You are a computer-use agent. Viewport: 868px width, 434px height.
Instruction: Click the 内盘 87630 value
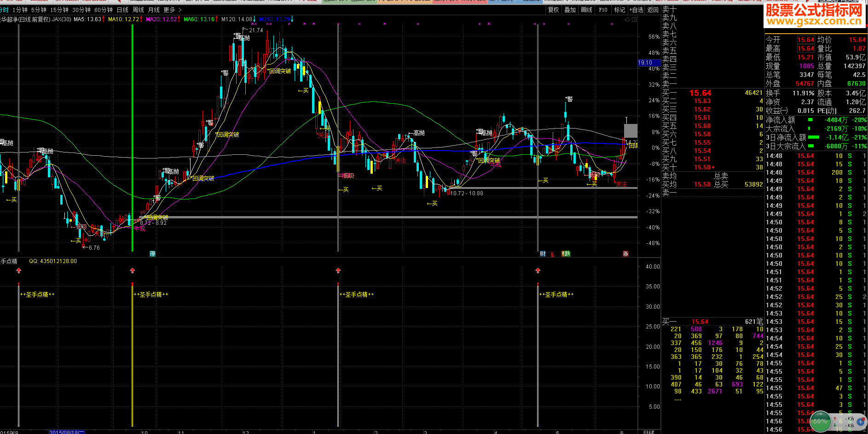point(856,84)
